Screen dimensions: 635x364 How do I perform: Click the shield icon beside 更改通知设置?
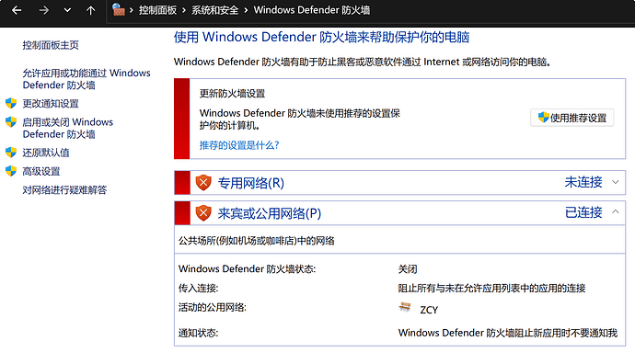tap(11, 103)
